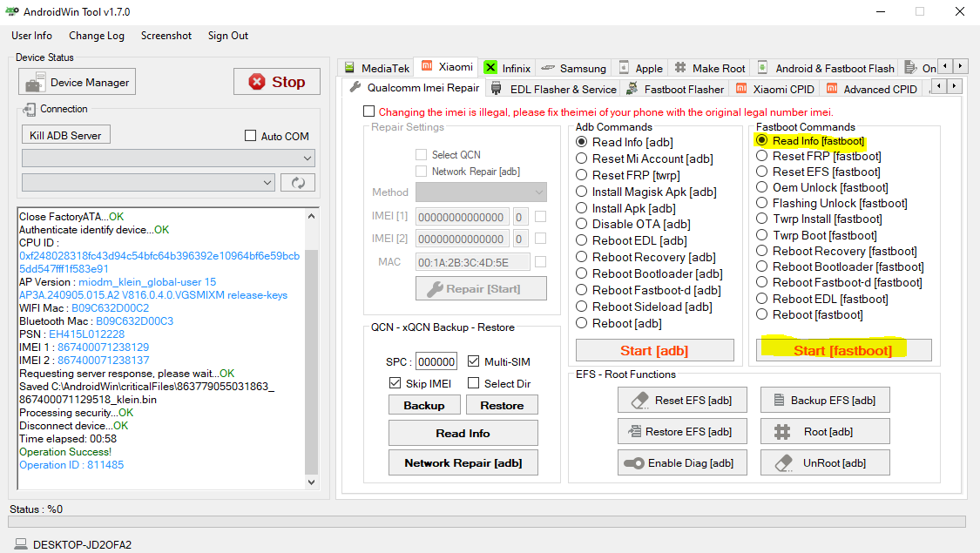Enable the Auto COM checkbox
Image resolution: width=980 pixels, height=553 pixels.
tap(251, 137)
